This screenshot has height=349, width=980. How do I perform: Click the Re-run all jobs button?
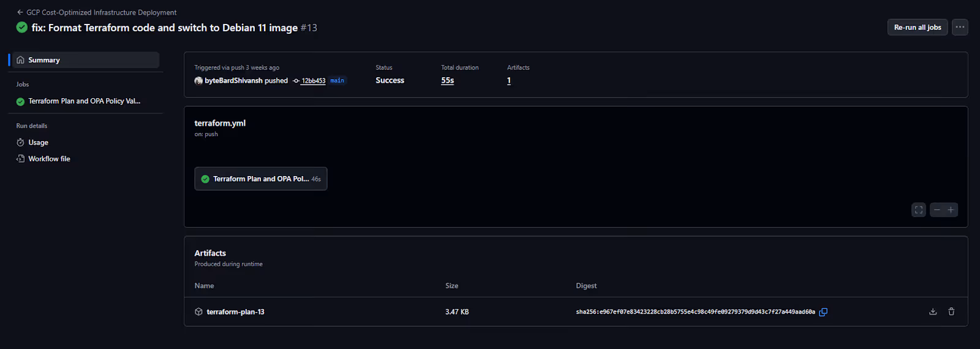click(x=918, y=27)
